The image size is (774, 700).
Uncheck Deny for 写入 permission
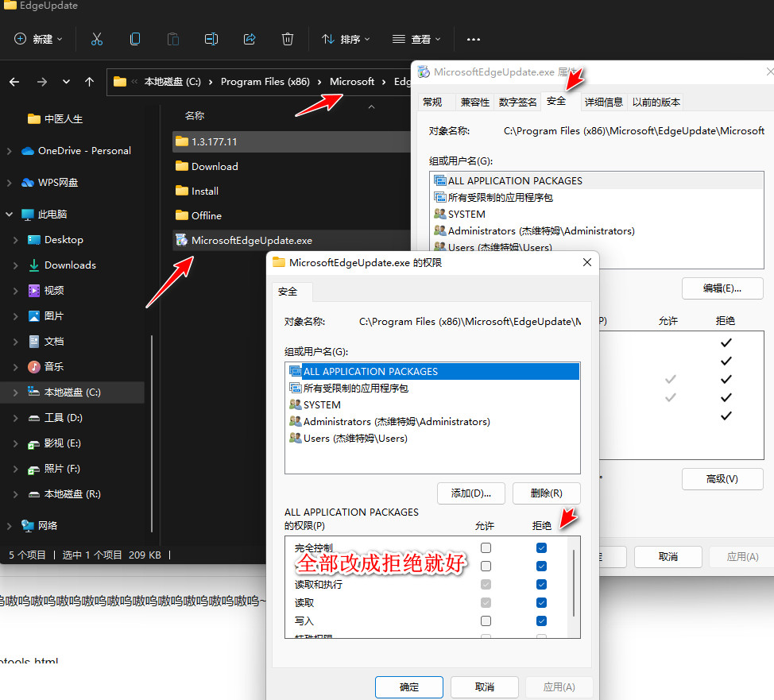click(541, 621)
